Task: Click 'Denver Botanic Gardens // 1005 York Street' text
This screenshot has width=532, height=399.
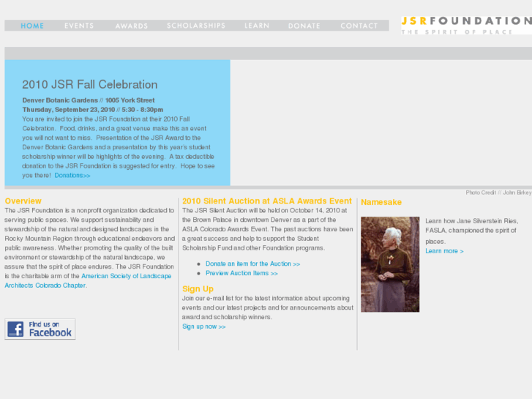Action: click(89, 100)
